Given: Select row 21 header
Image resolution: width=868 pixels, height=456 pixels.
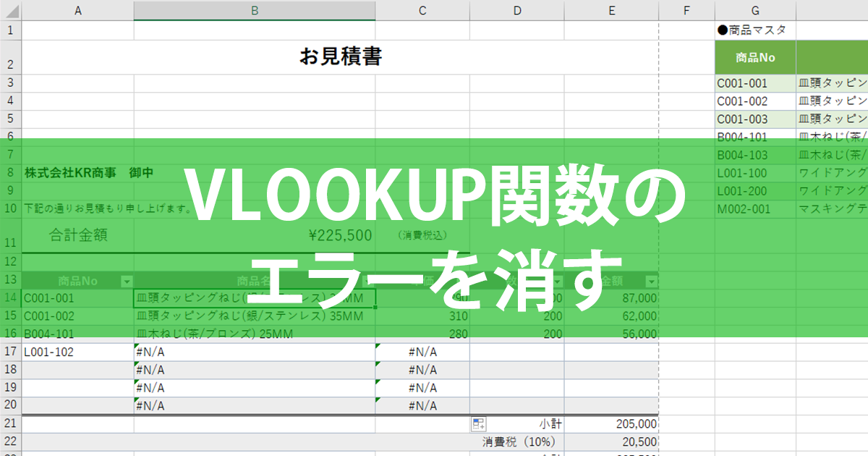Looking at the screenshot, I should click(11, 424).
